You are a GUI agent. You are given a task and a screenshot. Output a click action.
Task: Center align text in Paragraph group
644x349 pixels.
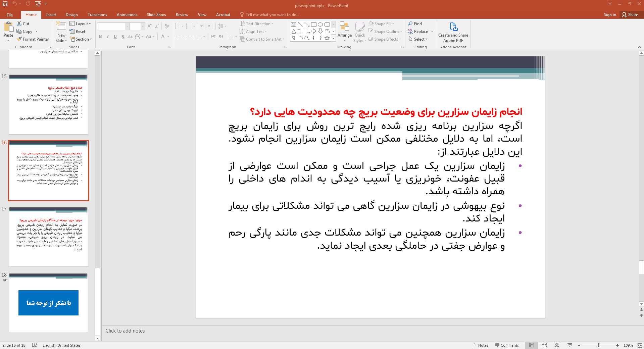pyautogui.click(x=185, y=37)
